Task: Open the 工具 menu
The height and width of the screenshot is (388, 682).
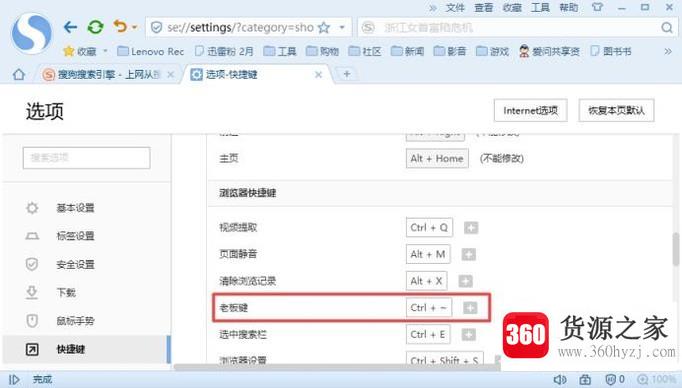Action: point(540,7)
